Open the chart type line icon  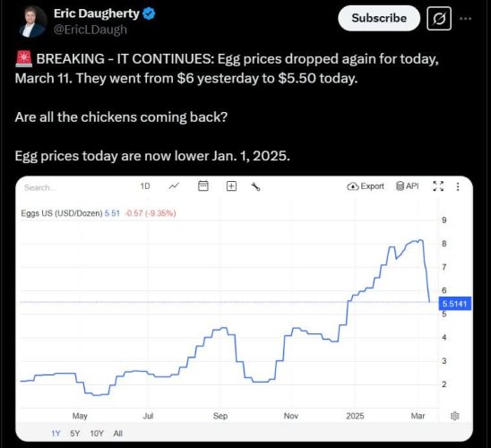[174, 186]
